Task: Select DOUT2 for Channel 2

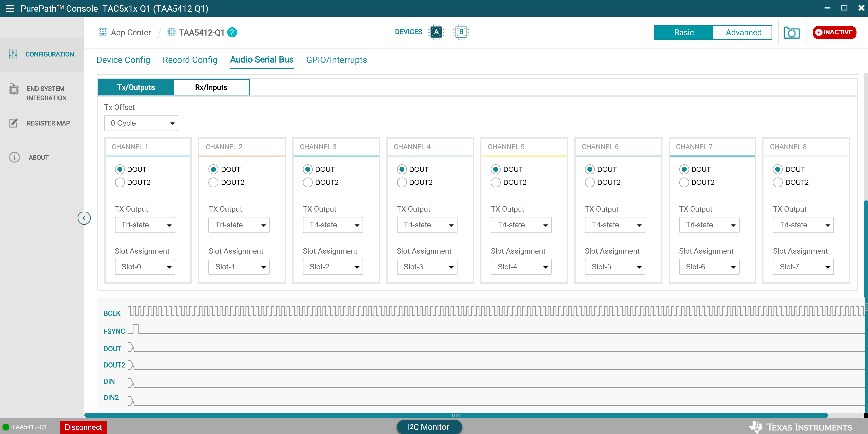Action: click(213, 182)
